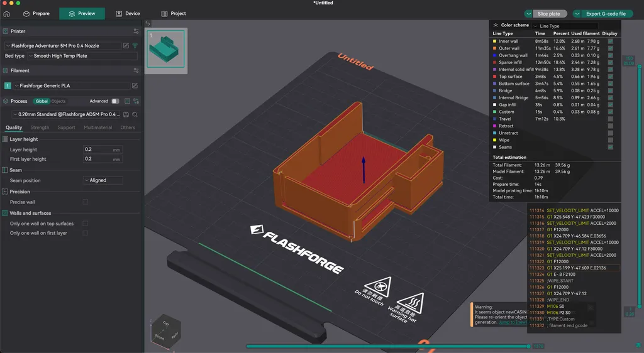Open the printer preset dropdown
The image size is (644, 353).
pyautogui.click(x=64, y=45)
